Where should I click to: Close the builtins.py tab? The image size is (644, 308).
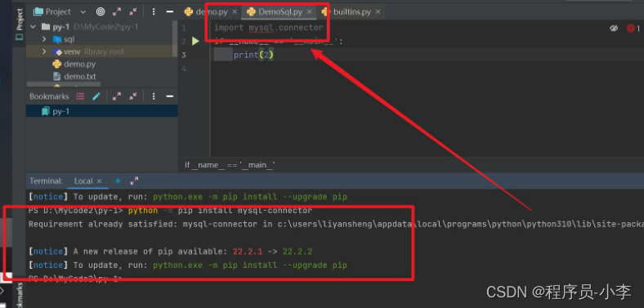[378, 12]
